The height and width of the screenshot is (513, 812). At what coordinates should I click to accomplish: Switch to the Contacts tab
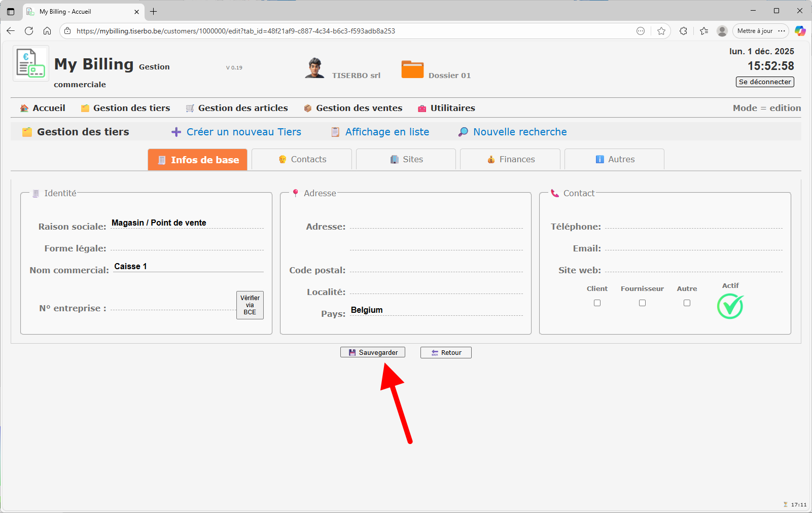[x=302, y=159]
